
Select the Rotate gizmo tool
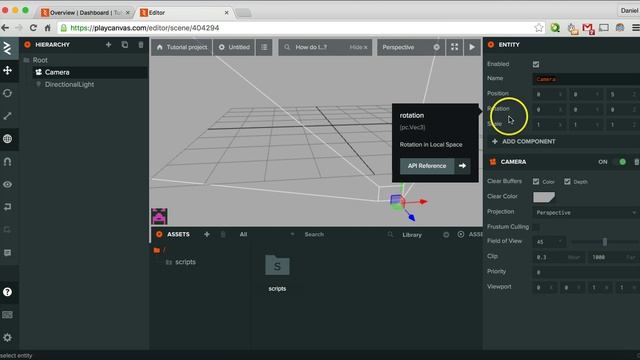7,93
